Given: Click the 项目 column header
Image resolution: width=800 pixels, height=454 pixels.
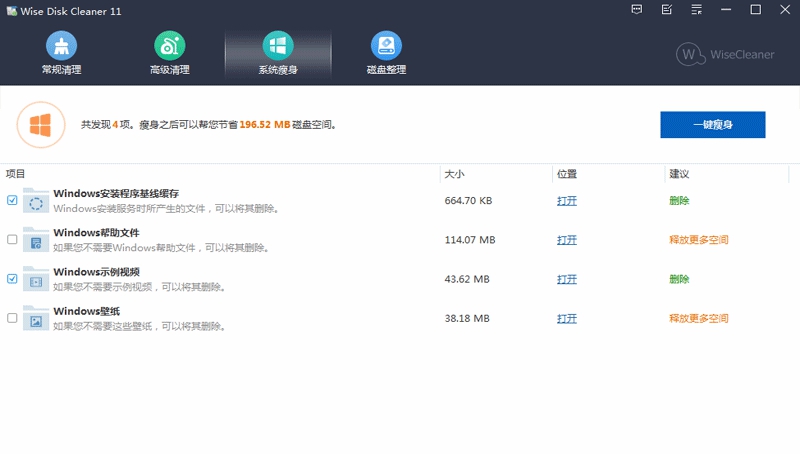Looking at the screenshot, I should point(15,174).
